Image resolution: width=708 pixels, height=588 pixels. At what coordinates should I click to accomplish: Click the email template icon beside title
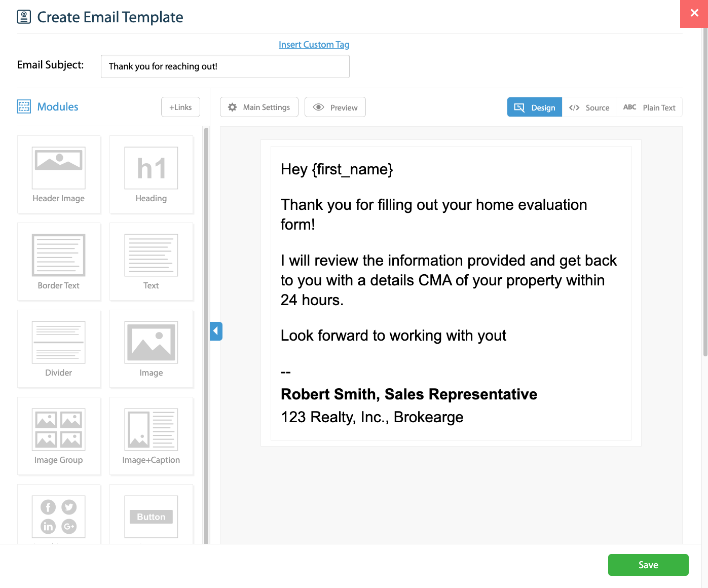tap(24, 17)
